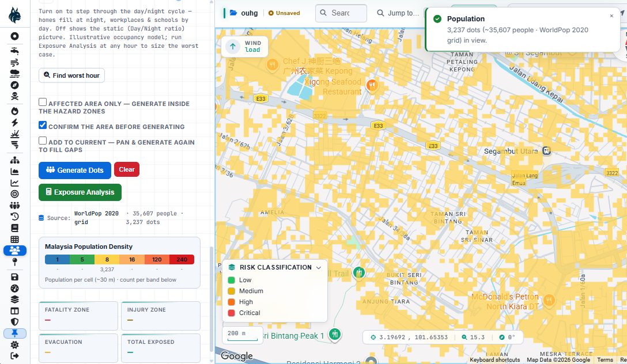Open the area chart tool
Viewport: 627px width, 364px height.
pos(15,172)
